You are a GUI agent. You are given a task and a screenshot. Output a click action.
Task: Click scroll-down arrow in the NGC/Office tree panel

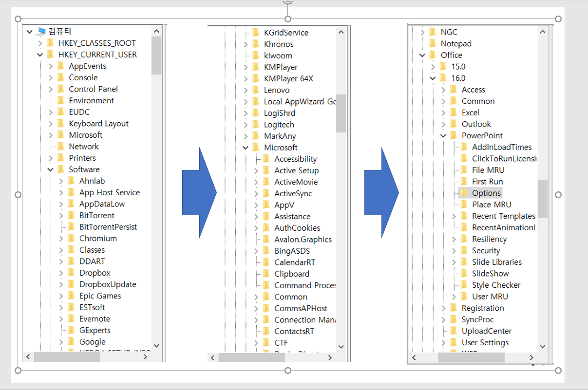(543, 347)
